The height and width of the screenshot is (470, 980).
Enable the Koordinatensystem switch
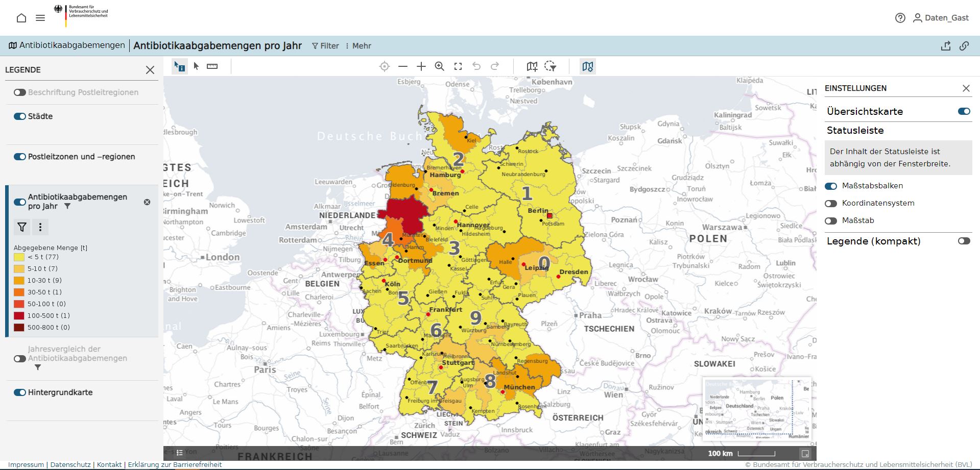[x=831, y=203]
